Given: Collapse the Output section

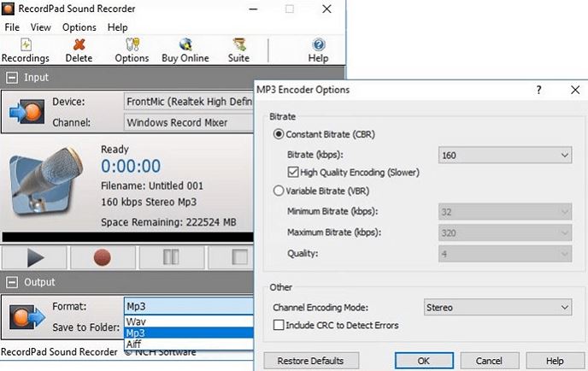Looking at the screenshot, I should (12, 282).
